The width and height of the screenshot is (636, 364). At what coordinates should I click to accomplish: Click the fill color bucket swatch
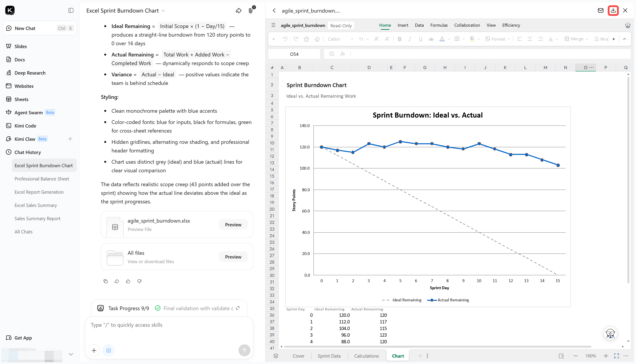tap(472, 39)
